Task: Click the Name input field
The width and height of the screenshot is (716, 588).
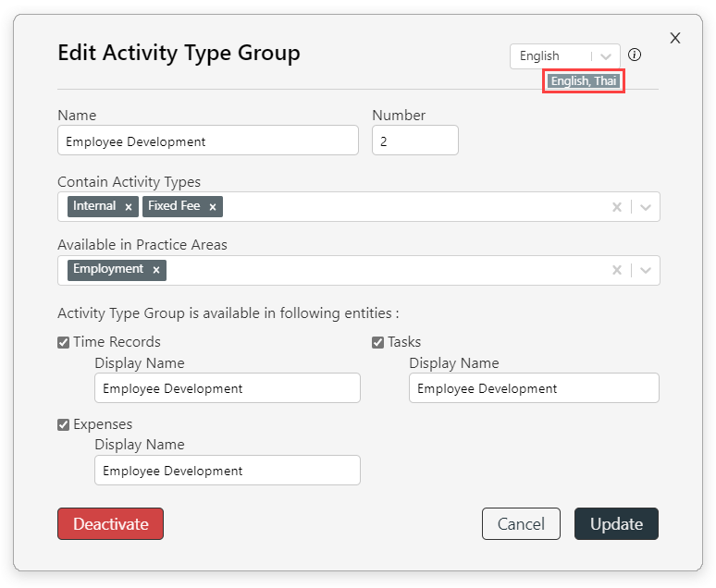Action: point(208,141)
